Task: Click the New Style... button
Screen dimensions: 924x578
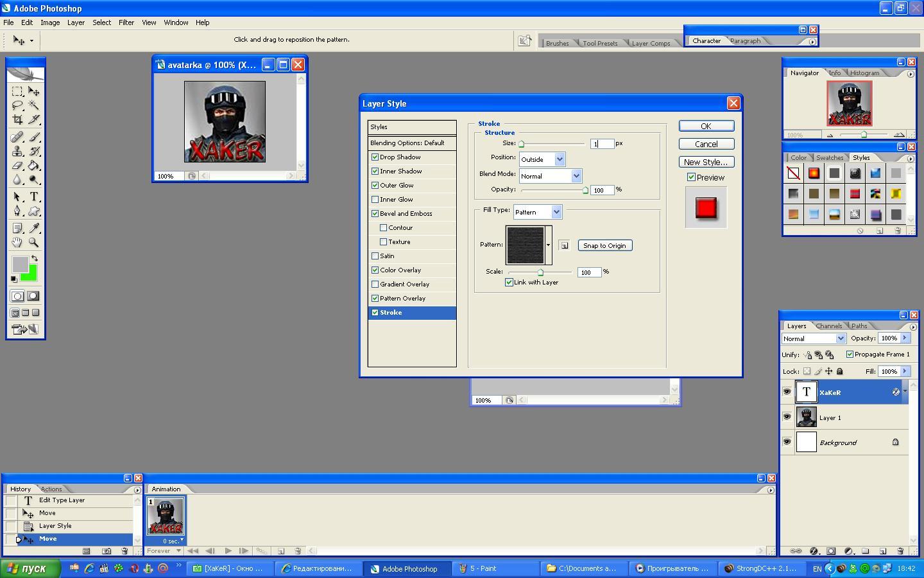Action: click(706, 162)
